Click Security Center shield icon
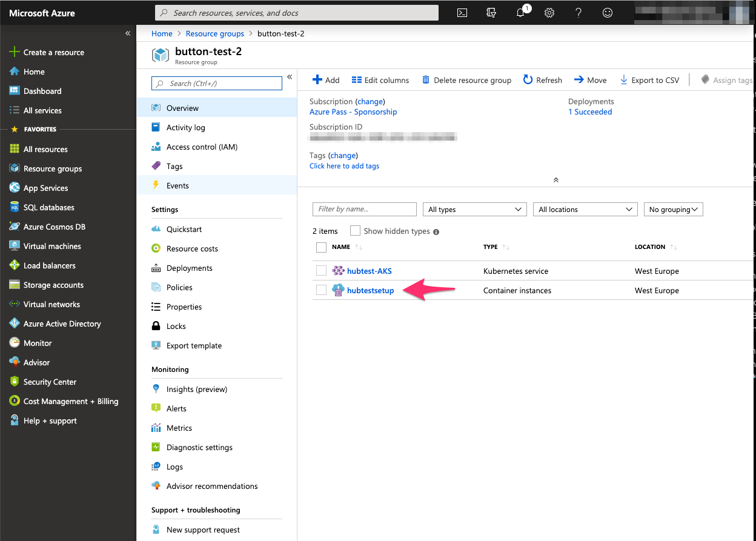Image resolution: width=756 pixels, height=541 pixels. coord(15,382)
